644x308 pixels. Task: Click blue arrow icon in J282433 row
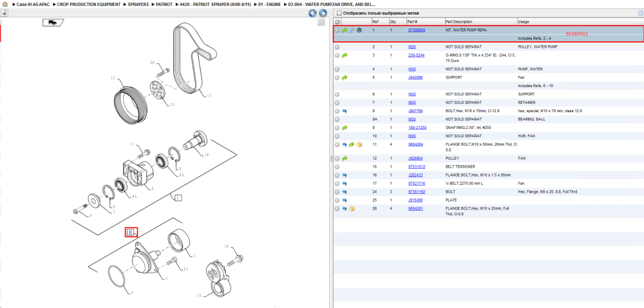345,175
